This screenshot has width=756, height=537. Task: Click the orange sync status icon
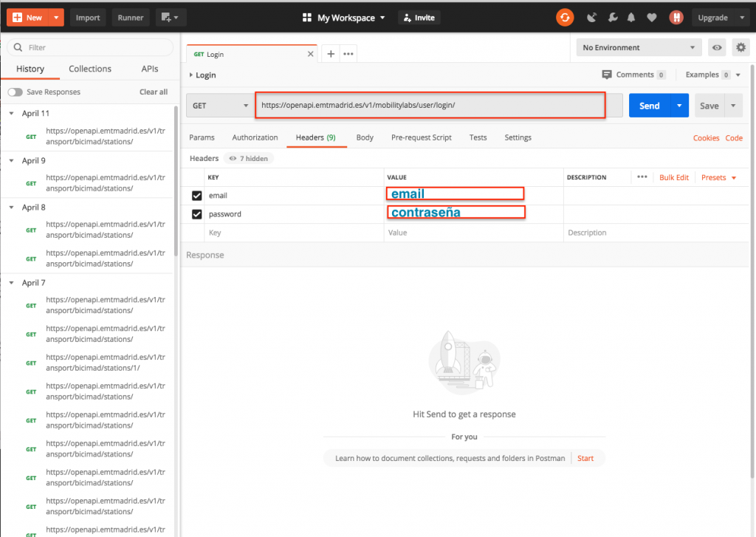coord(565,18)
